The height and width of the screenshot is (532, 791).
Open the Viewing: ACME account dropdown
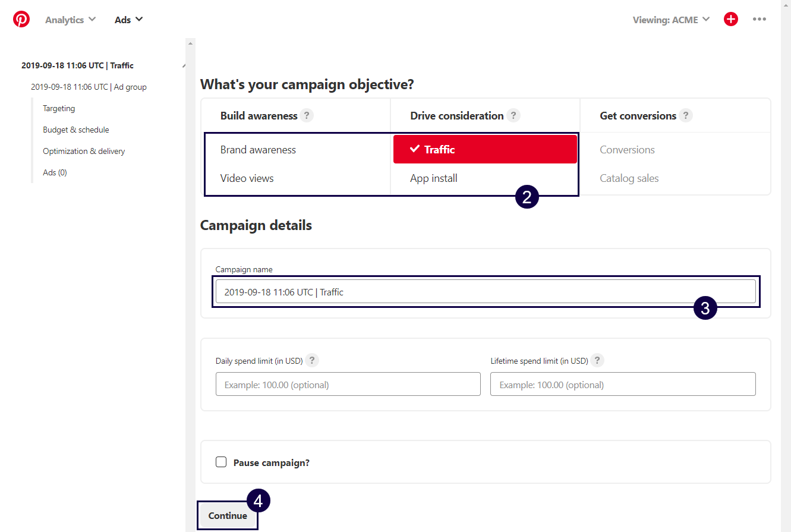(x=671, y=20)
